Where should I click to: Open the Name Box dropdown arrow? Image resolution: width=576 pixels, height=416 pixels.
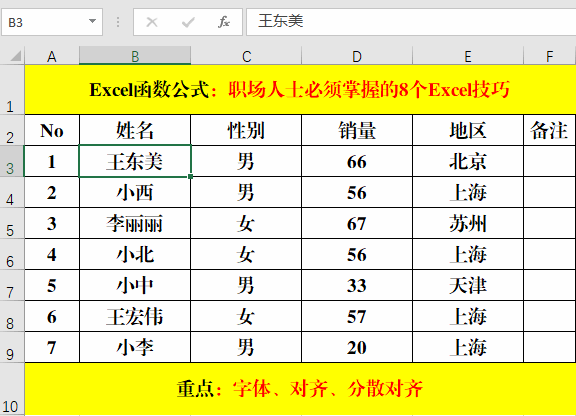coord(92,21)
